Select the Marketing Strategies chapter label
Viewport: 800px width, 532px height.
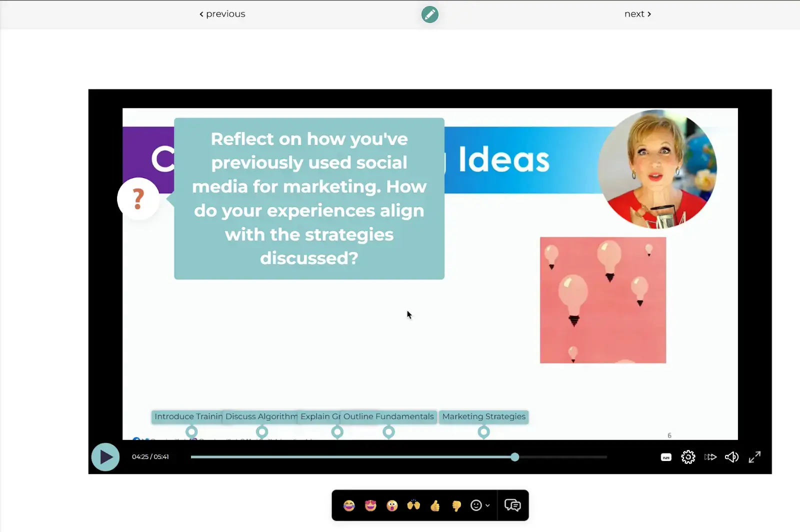(x=483, y=416)
